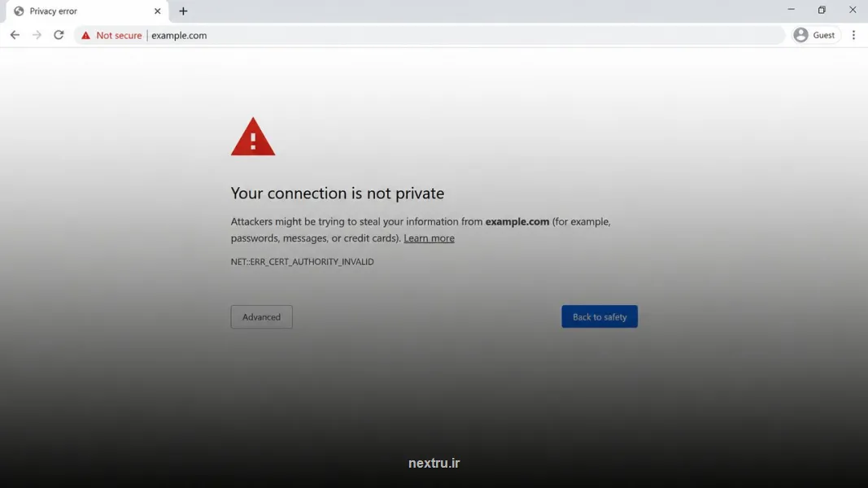
Task: Restore down the browser window
Action: (822, 10)
